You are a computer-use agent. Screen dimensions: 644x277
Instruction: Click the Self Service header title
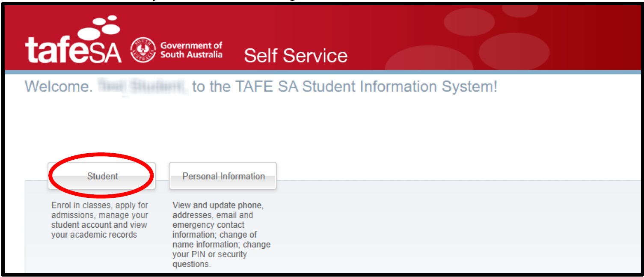point(294,54)
